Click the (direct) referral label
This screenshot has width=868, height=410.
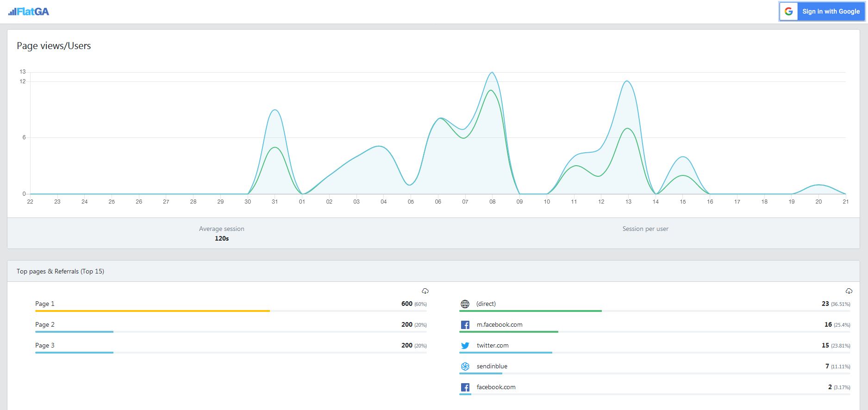coord(486,304)
